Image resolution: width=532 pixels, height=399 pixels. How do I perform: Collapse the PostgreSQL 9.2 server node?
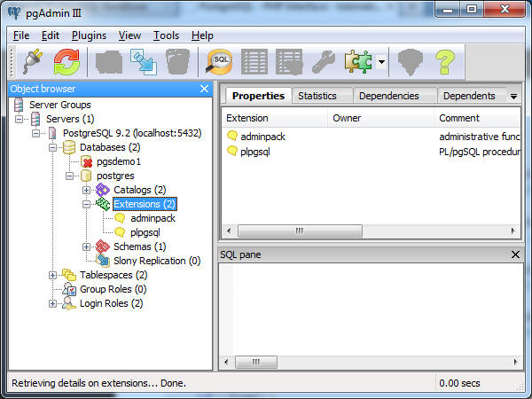point(35,133)
